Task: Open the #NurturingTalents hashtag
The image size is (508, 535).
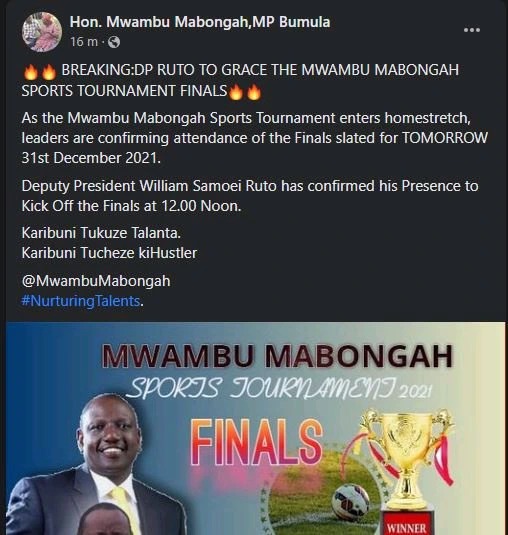Action: [81, 301]
